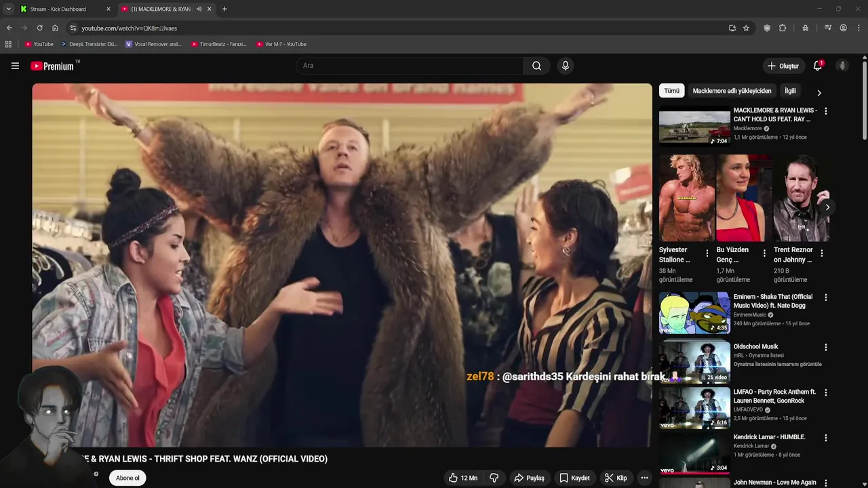The image size is (868, 488).
Task: Open the notifications bell
Action: point(818,66)
